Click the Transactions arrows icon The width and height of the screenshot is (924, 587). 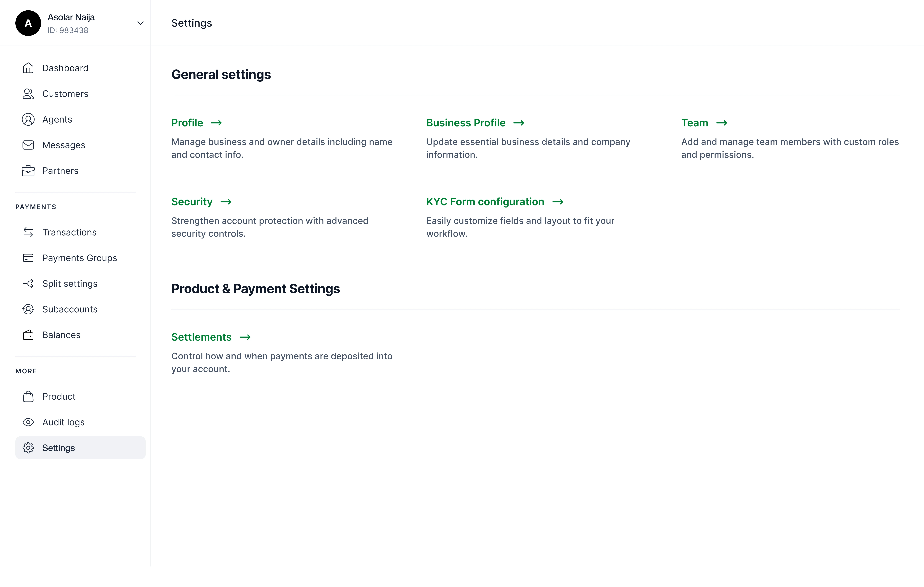pyautogui.click(x=28, y=232)
